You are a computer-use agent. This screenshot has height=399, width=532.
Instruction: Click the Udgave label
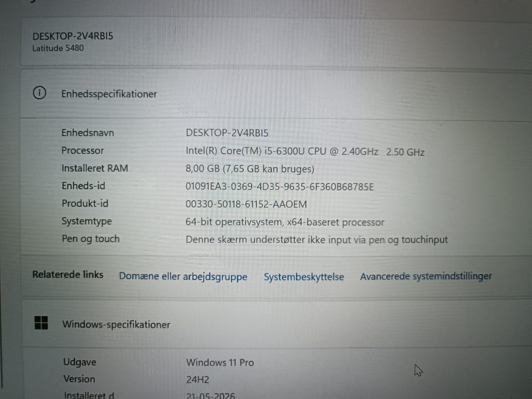click(x=80, y=362)
